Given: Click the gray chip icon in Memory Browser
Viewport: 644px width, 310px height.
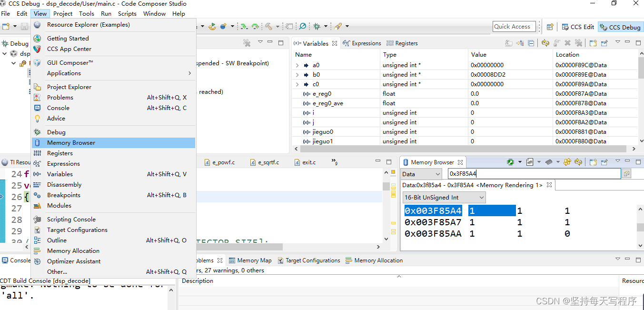Looking at the screenshot, I should coord(549,162).
